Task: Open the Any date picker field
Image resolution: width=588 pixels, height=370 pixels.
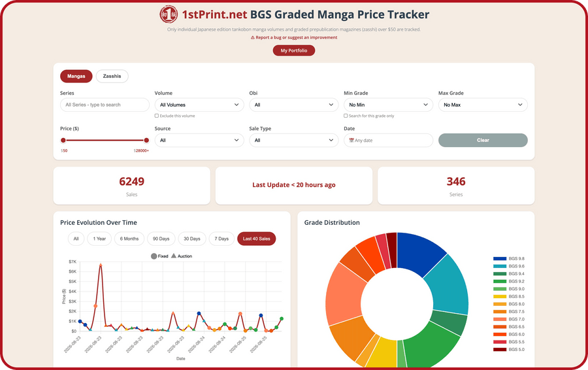Action: [x=388, y=141]
